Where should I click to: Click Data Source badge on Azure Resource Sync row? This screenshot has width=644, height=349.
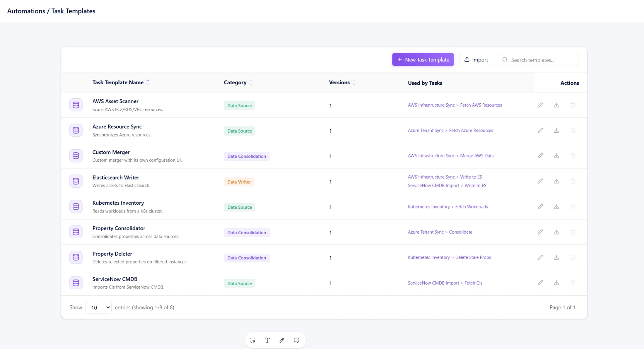(x=239, y=131)
